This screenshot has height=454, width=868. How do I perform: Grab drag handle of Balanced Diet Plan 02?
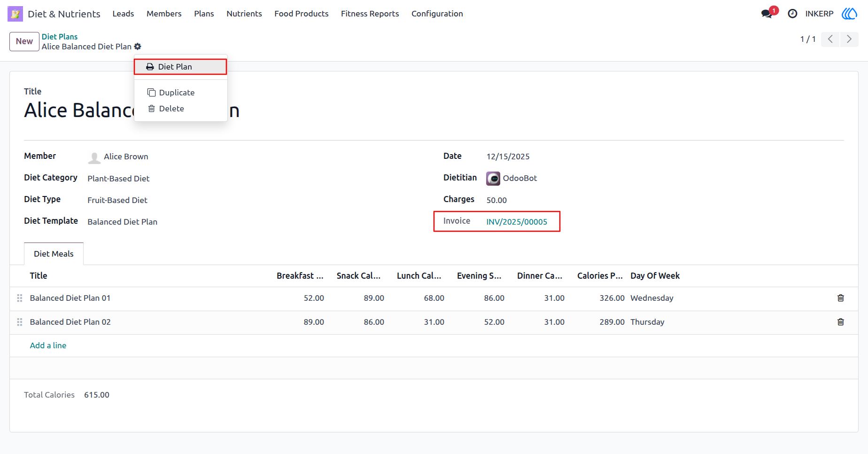tap(20, 322)
